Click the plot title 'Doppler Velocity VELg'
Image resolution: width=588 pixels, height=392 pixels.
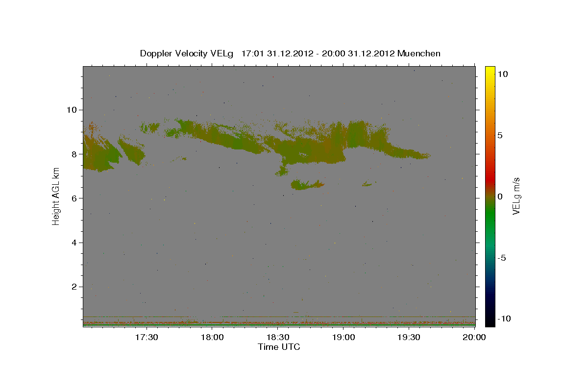tap(187, 53)
